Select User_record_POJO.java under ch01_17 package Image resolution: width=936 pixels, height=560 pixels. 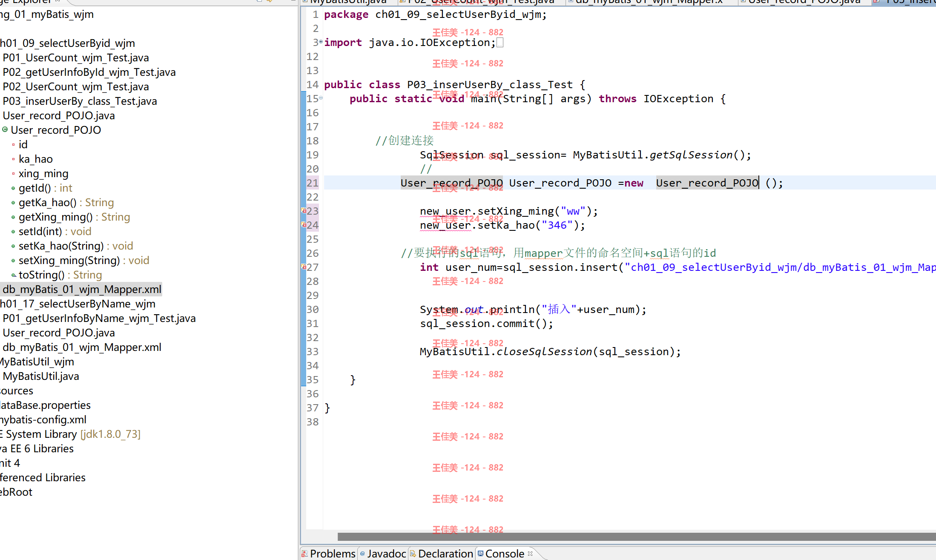(x=59, y=333)
